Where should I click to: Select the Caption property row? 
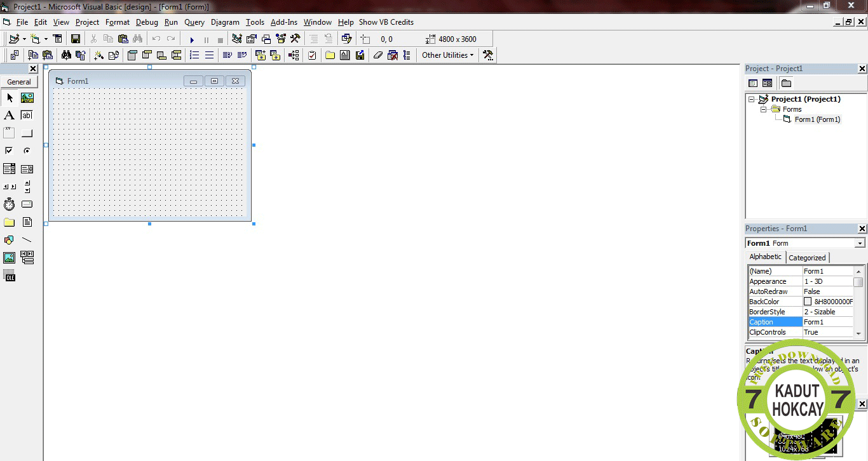click(801, 322)
